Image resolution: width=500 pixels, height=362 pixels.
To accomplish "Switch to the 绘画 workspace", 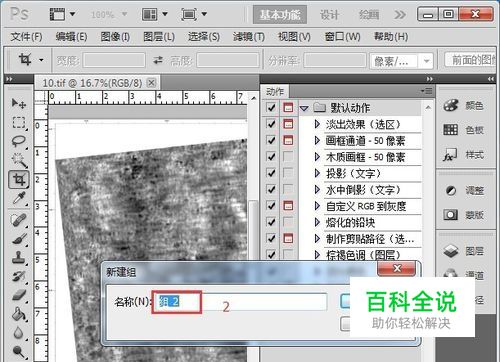I will [369, 14].
